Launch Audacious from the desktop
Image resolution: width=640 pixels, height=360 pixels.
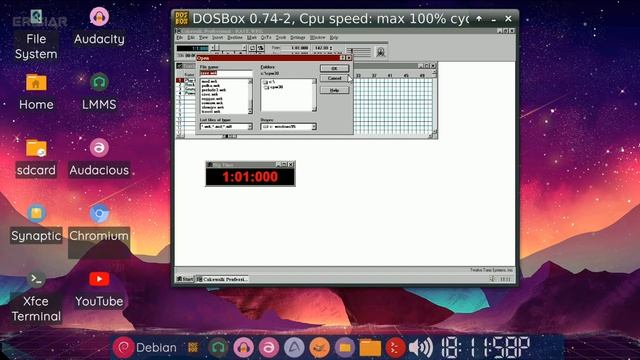click(x=99, y=158)
